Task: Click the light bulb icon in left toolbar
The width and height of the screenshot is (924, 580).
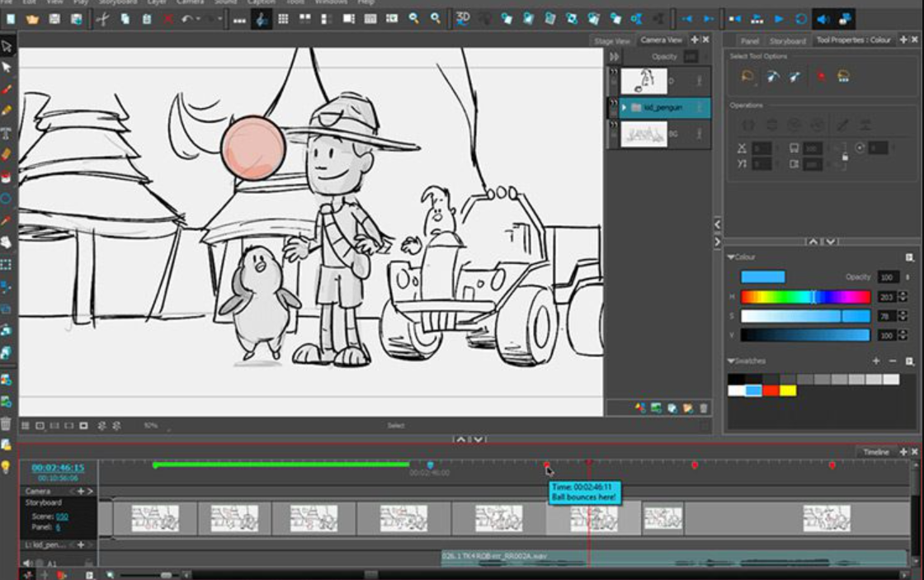Action: point(7,467)
